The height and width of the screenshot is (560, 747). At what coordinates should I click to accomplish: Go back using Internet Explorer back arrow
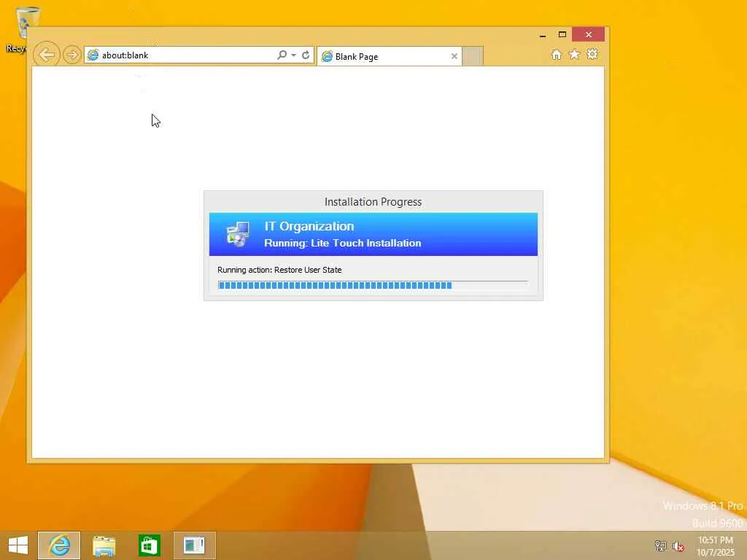click(x=47, y=55)
